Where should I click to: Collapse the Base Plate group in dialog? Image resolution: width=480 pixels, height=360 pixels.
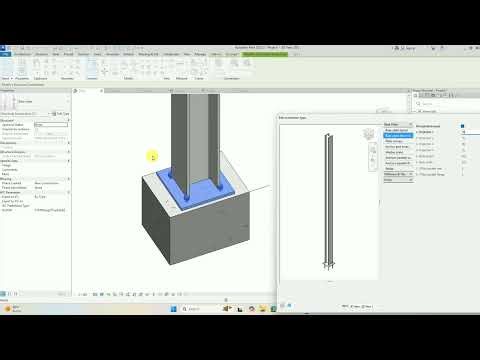tap(410, 124)
